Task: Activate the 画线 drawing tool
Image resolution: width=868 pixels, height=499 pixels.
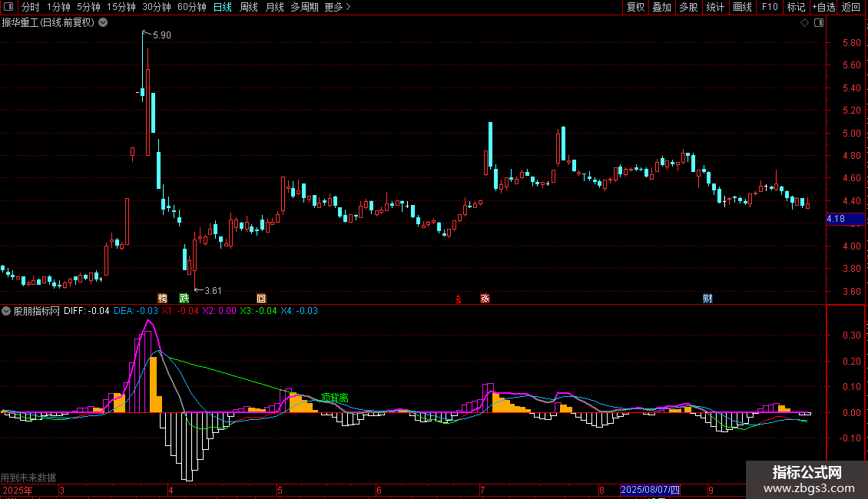Action: (x=742, y=7)
